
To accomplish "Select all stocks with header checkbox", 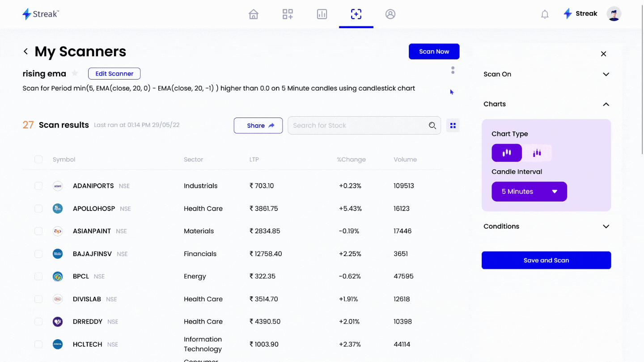I will point(38,160).
